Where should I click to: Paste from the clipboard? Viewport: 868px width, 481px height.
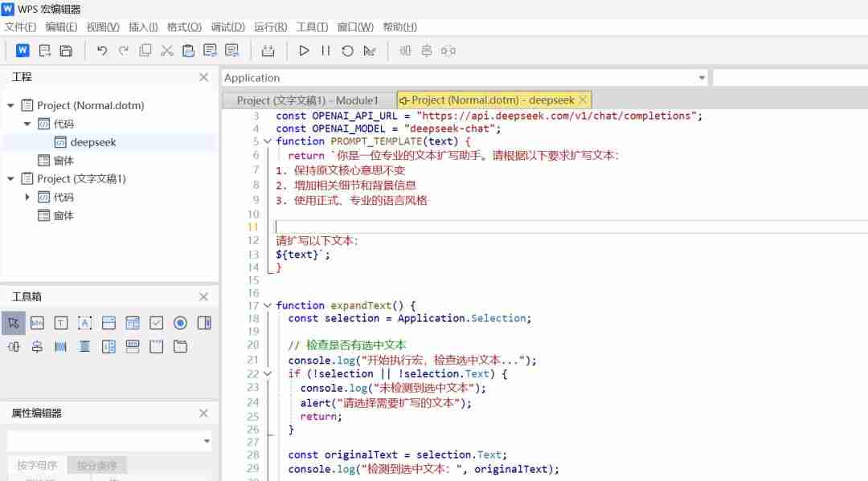pyautogui.click(x=189, y=50)
